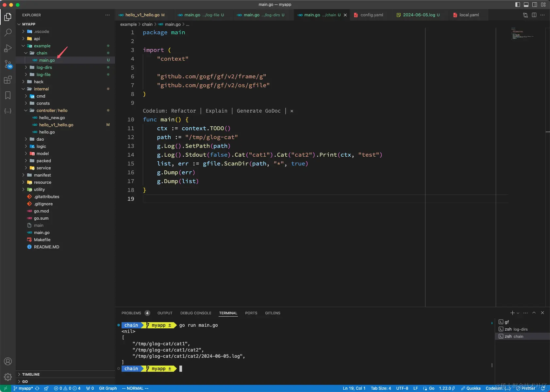
Task: Open the Search view icon
Action: pos(8,32)
